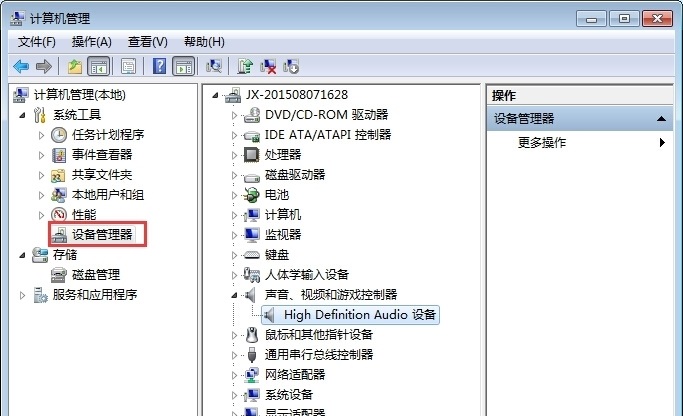Image resolution: width=683 pixels, height=416 pixels.
Task: Click the High Definition Audio speaker icon
Action: pos(269,315)
